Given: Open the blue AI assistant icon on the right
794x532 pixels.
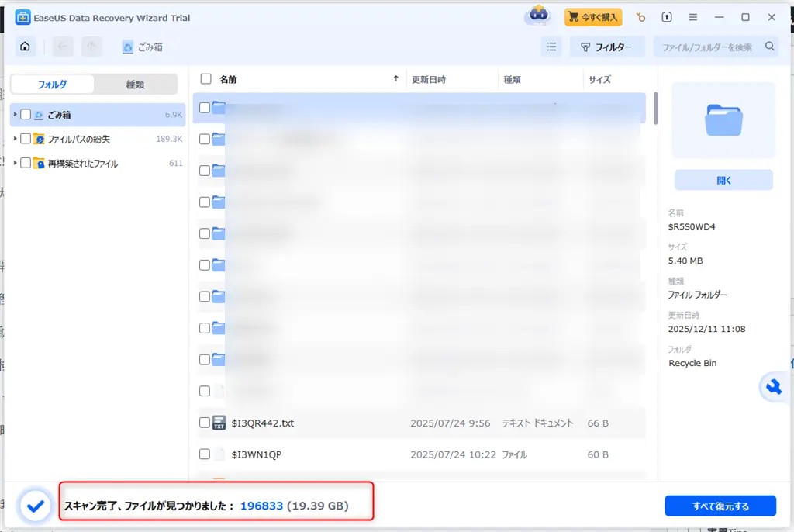Looking at the screenshot, I should coord(773,387).
